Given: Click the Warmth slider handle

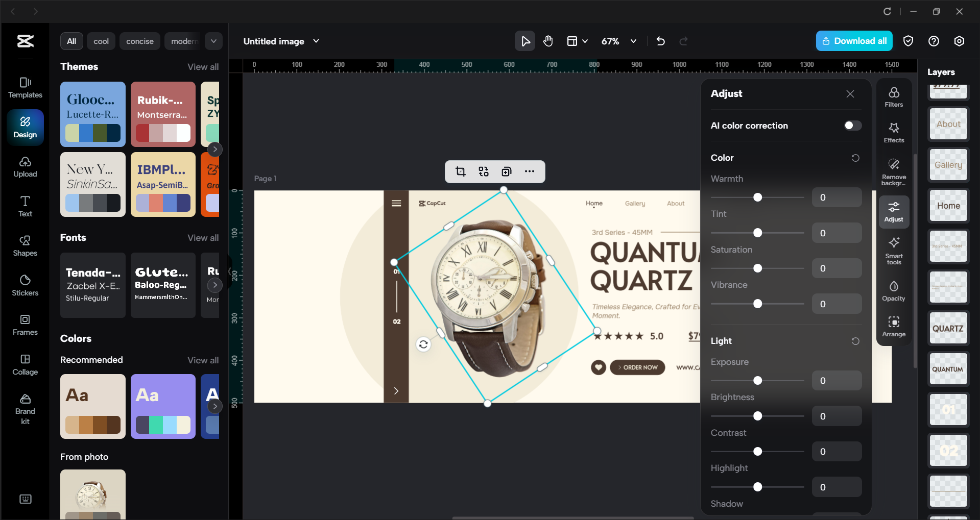Looking at the screenshot, I should tap(758, 197).
